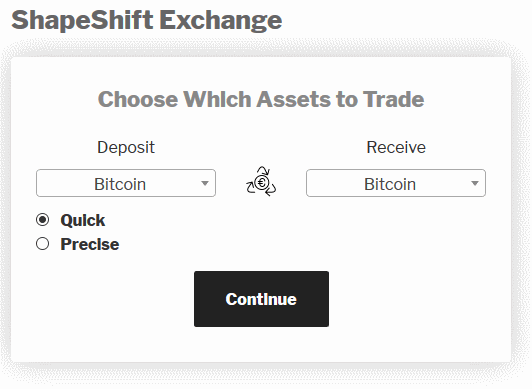The image size is (532, 389).
Task: Click the euro swap arrows icon
Action: 261,181
